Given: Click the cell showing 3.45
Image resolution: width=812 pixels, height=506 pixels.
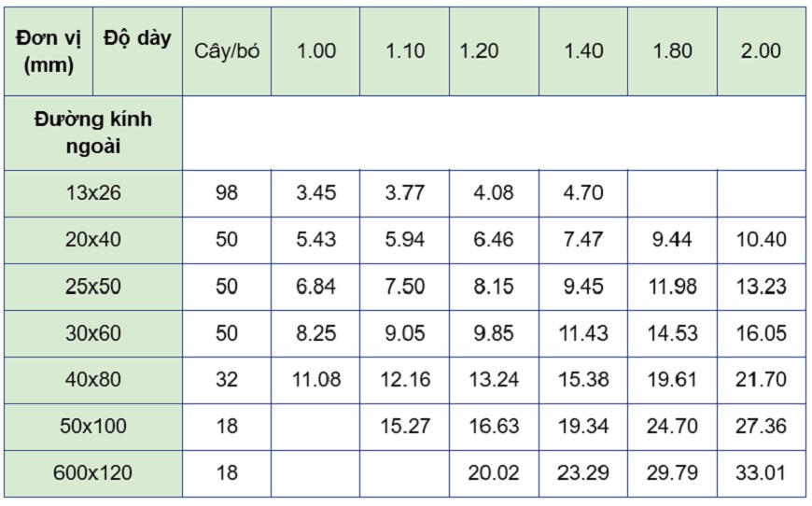Looking at the screenshot, I should [x=315, y=194].
